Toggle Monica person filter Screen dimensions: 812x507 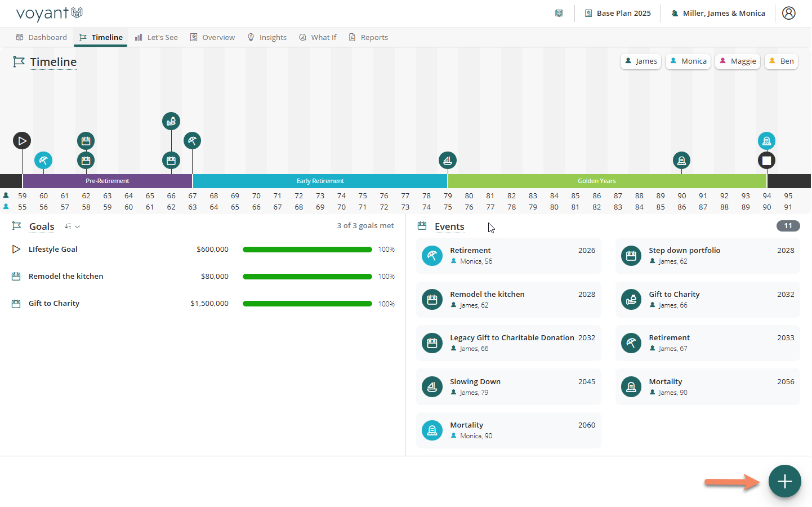coord(688,61)
